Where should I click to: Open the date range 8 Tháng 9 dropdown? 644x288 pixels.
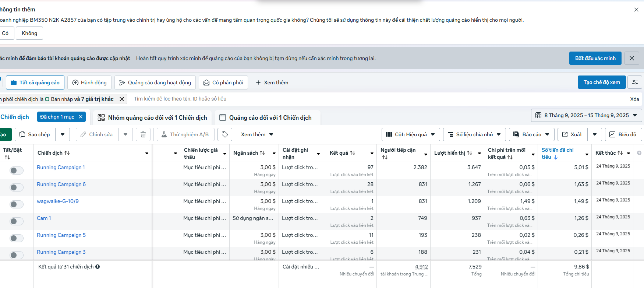[587, 115]
